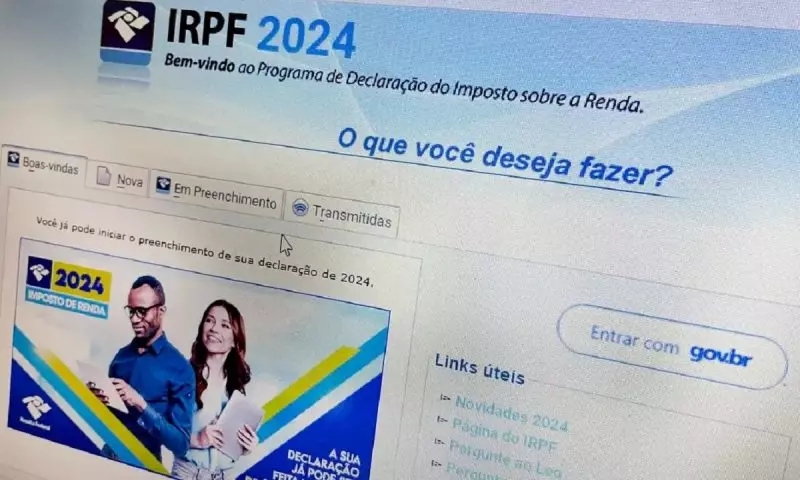This screenshot has width=800, height=480.
Task: Open the Página do IRPF link
Action: [x=505, y=435]
